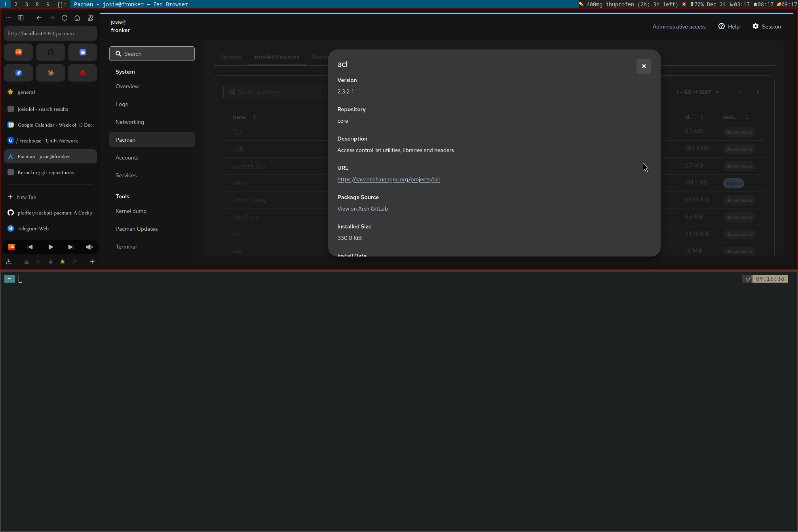
Task: Toggle the browser sidebar layout icon
Action: click(x=21, y=18)
